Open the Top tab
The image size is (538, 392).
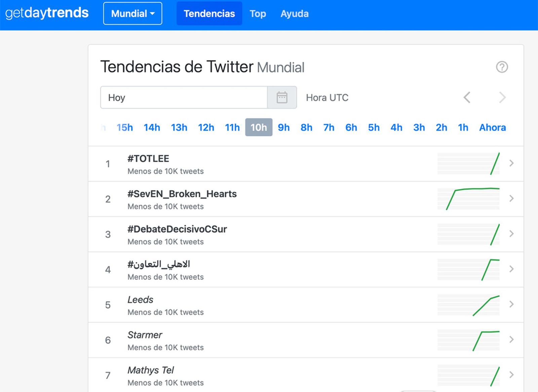click(258, 13)
